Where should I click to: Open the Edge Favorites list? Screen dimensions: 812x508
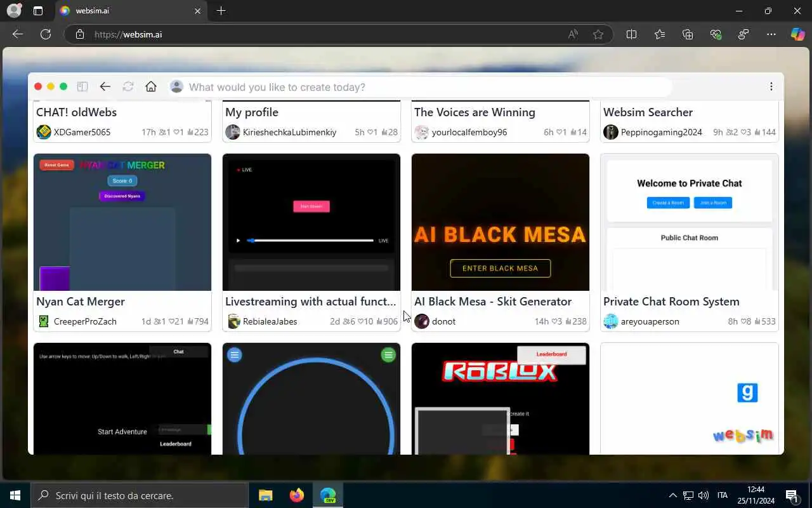[660, 34]
